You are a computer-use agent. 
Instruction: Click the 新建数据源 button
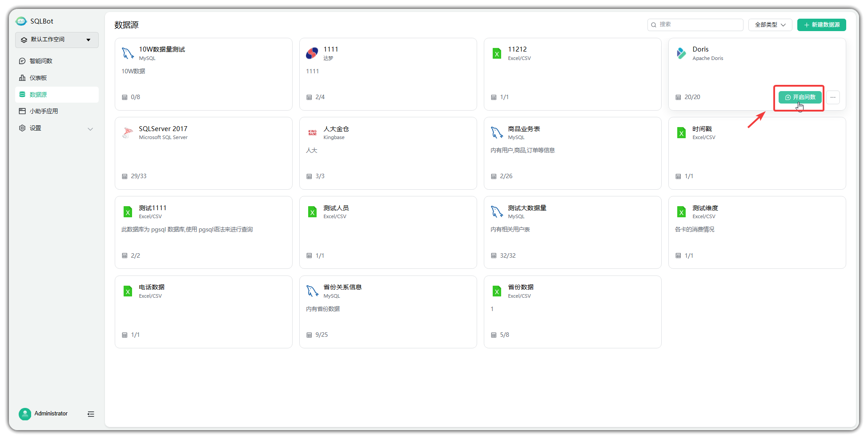[x=821, y=25]
